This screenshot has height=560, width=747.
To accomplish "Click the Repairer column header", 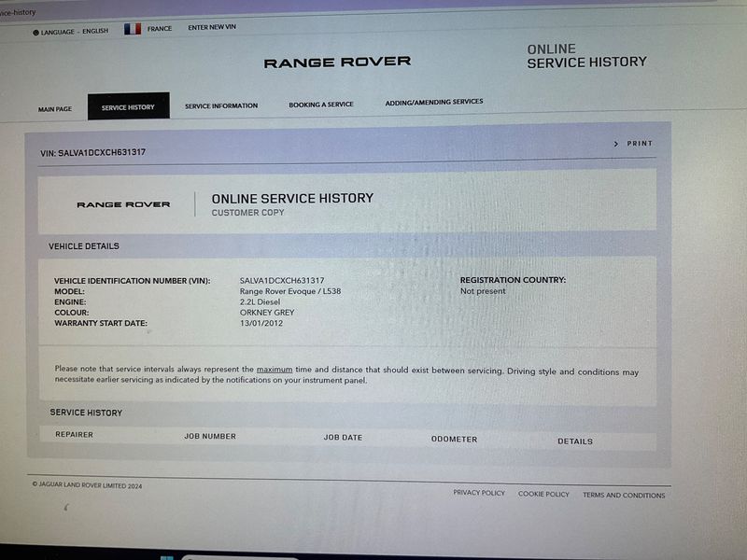I will pyautogui.click(x=75, y=434).
